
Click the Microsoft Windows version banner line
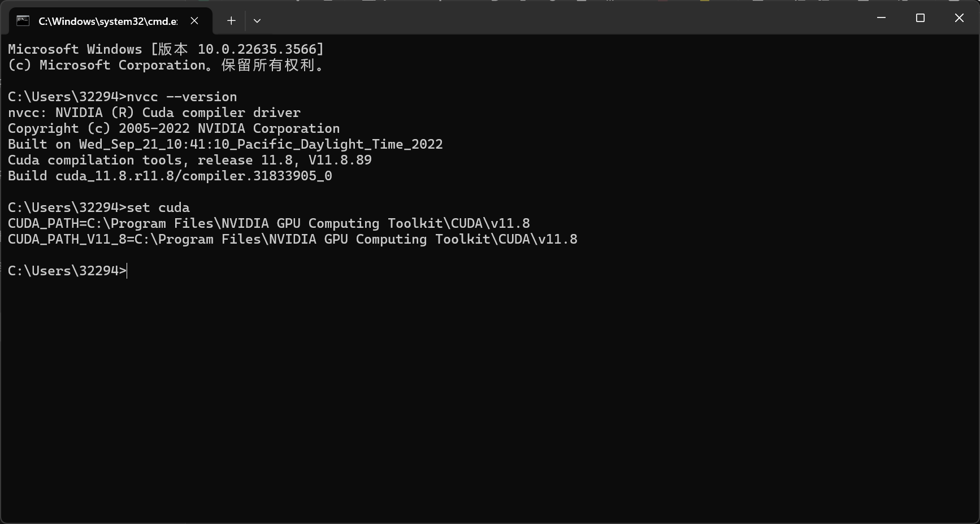tap(166, 49)
